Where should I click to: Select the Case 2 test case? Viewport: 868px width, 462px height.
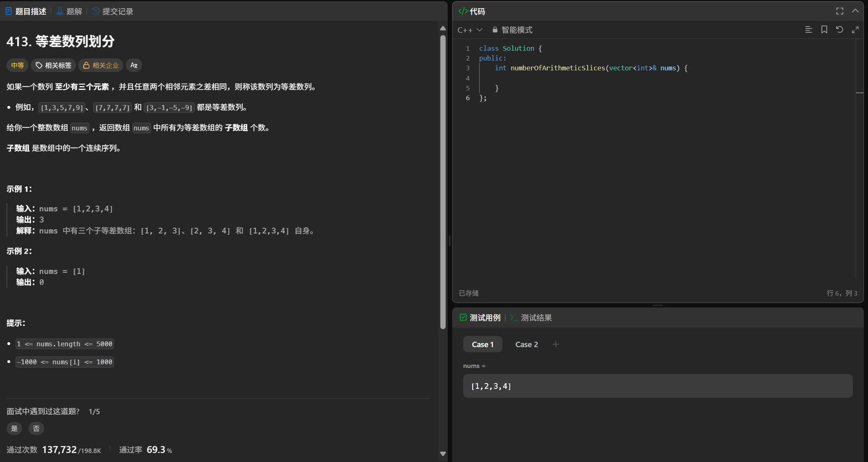click(x=527, y=344)
